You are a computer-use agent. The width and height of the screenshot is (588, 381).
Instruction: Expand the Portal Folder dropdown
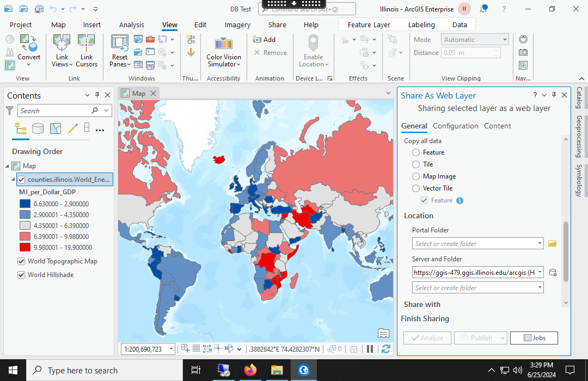(x=539, y=243)
